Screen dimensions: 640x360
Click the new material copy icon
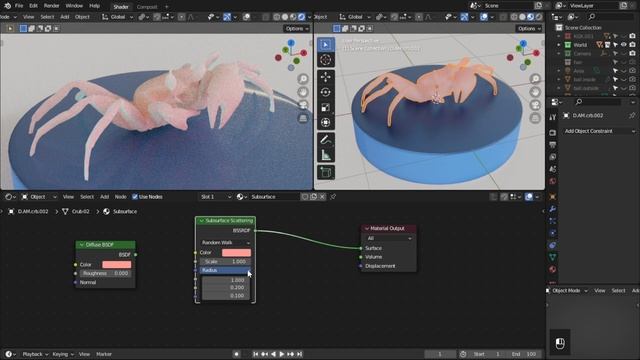(313, 197)
